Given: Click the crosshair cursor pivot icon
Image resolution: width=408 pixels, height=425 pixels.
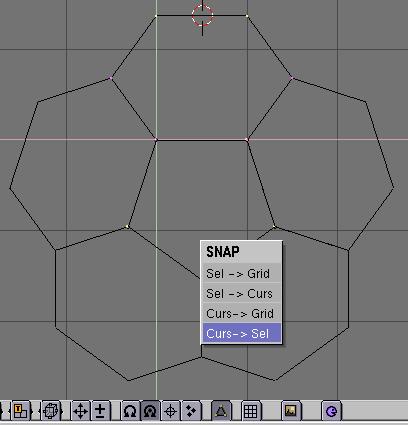Looking at the screenshot, I should (x=171, y=410).
